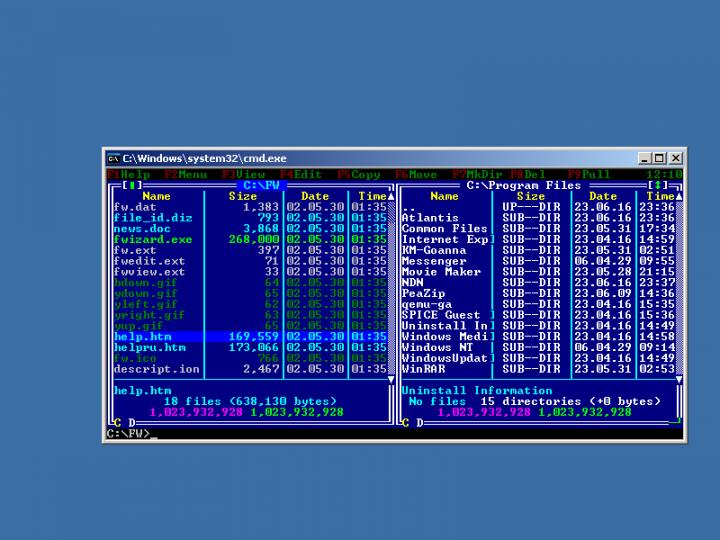Click the cmd.exe window title icon

(113, 158)
